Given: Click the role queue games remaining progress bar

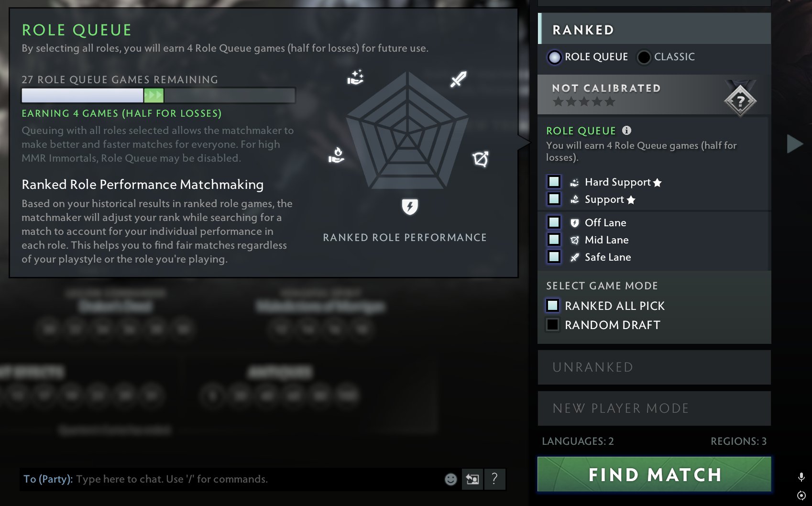Looking at the screenshot, I should tap(158, 95).
